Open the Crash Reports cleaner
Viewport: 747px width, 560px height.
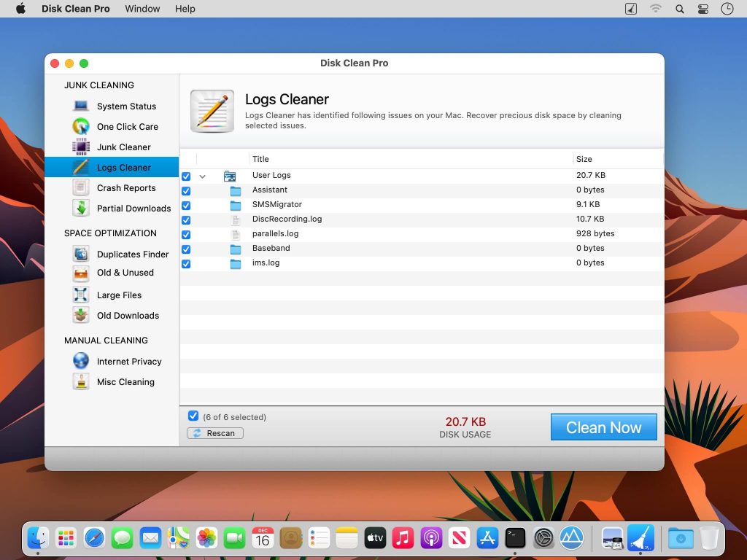[x=125, y=187]
